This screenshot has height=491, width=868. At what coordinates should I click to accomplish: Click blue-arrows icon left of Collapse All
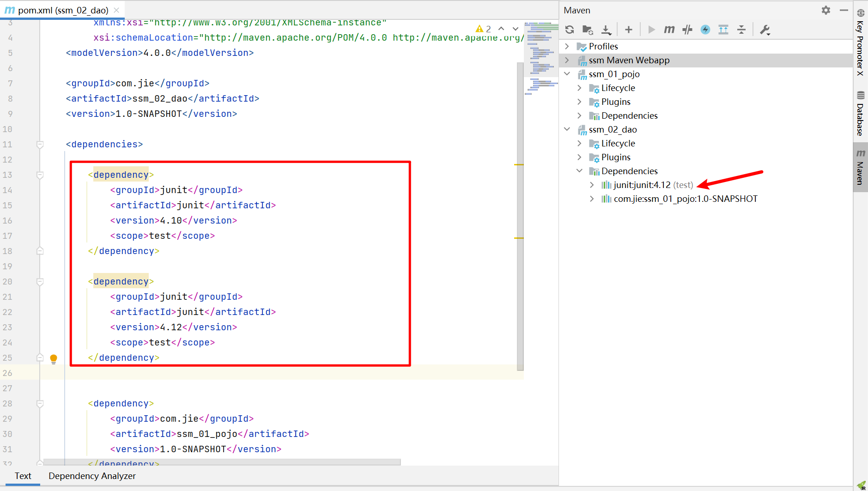tap(723, 30)
